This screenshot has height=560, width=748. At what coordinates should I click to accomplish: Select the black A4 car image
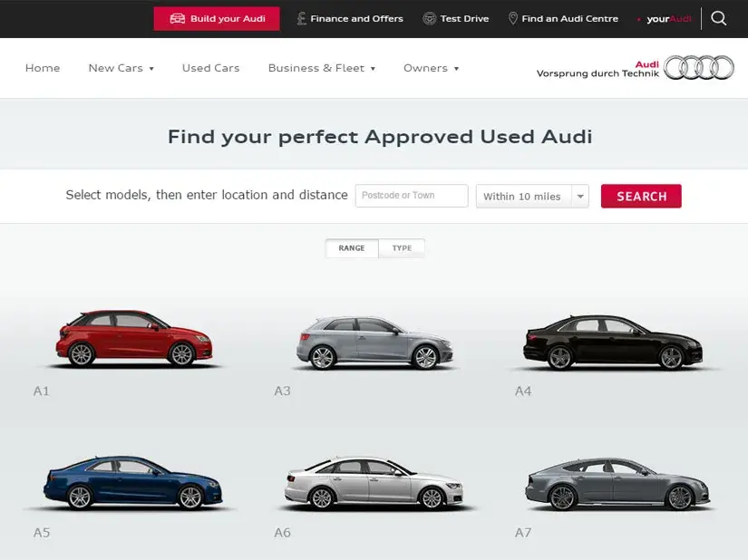click(613, 343)
